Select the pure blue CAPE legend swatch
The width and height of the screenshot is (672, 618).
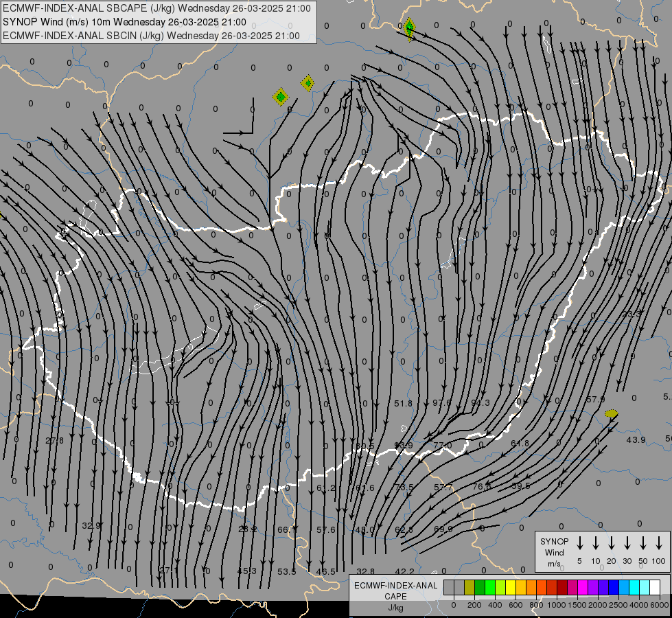pos(613,587)
